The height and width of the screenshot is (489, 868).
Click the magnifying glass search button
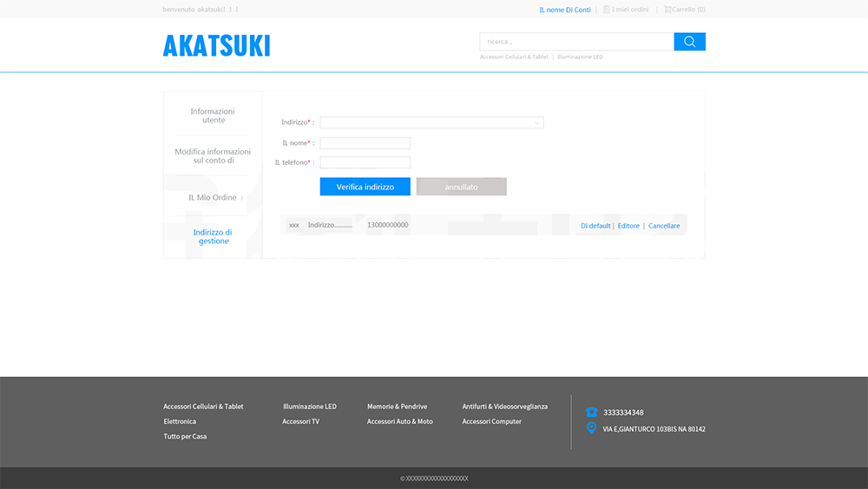click(x=689, y=42)
